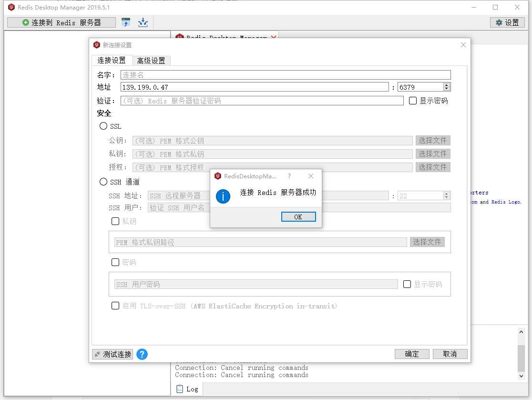Click 取消 to cancel the connection dialog
This screenshot has width=532, height=400.
click(x=450, y=354)
